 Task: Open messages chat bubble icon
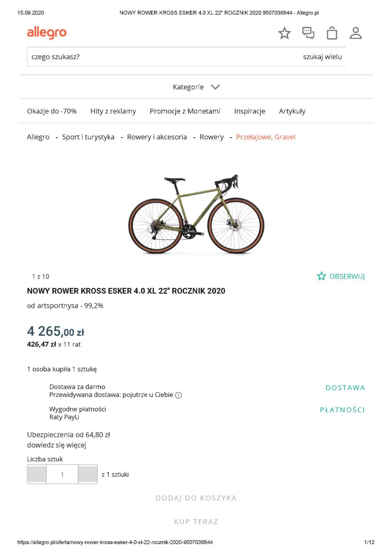point(308,33)
